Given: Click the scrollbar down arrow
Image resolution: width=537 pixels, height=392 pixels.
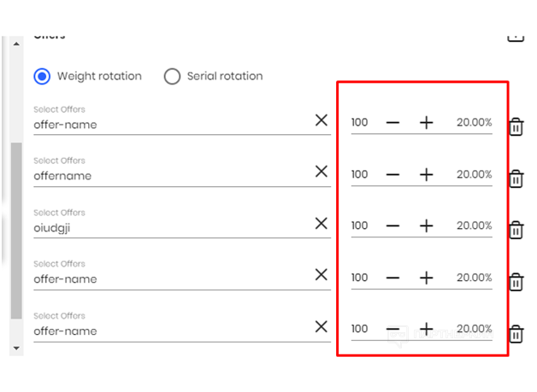Looking at the screenshot, I should 16,348.
